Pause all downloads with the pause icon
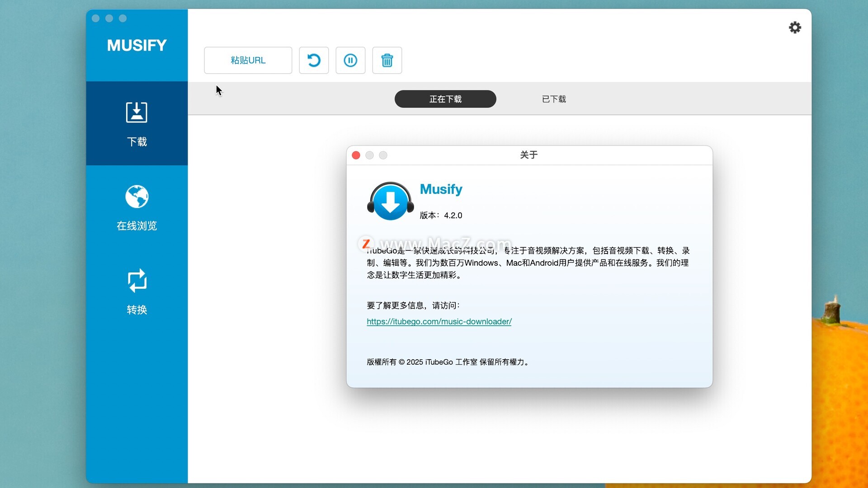This screenshot has height=488, width=868. [x=350, y=60]
